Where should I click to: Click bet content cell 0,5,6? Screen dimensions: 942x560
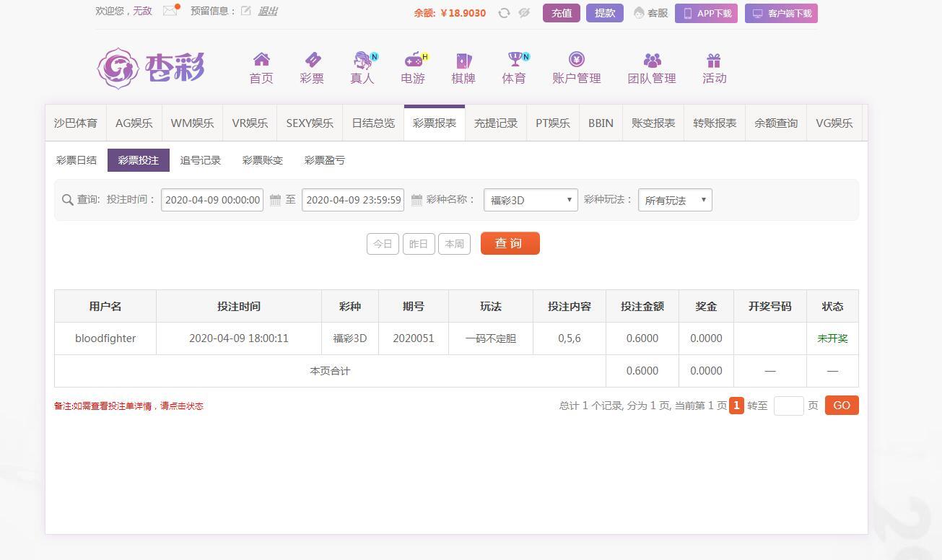pos(570,338)
